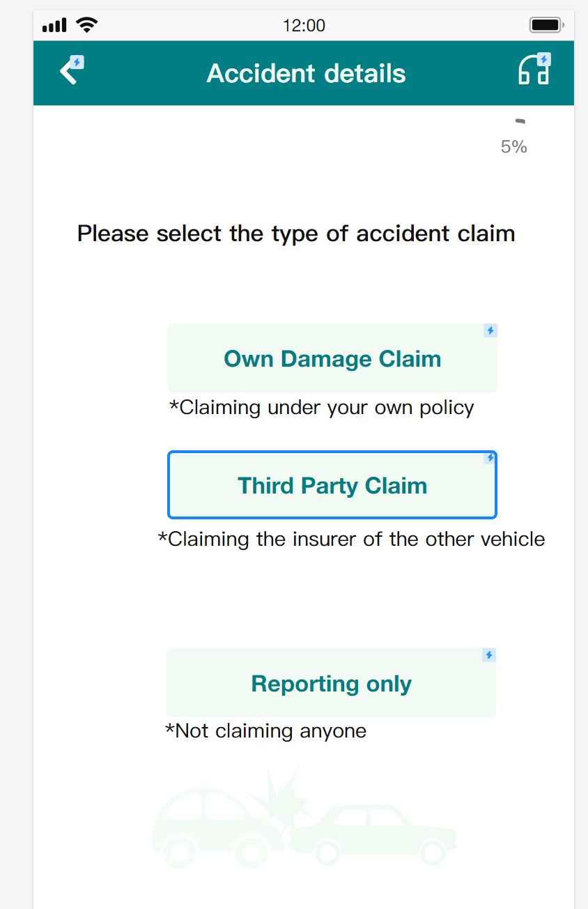Image resolution: width=588 pixels, height=909 pixels.
Task: Open customer support headset icon
Action: (x=532, y=72)
